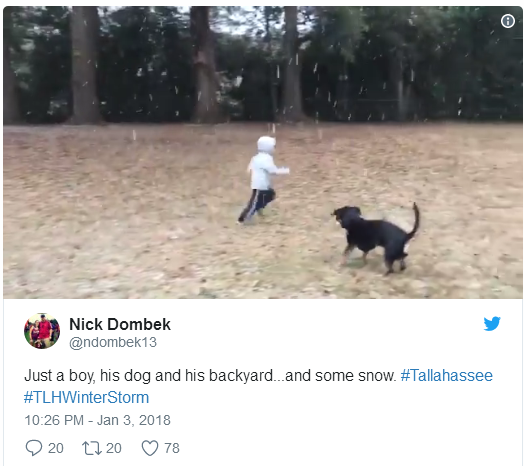524x466 pixels.
Task: Open the video info icon
Action: (507, 21)
